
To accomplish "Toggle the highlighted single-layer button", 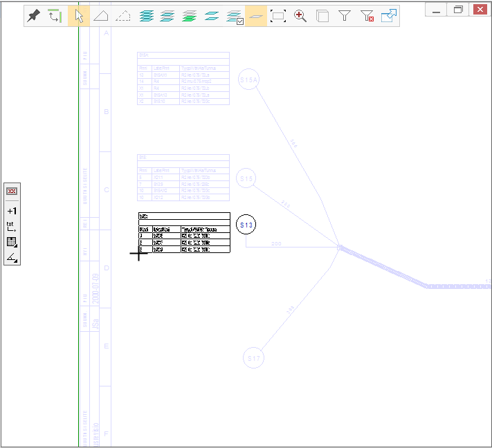I will click(x=256, y=16).
